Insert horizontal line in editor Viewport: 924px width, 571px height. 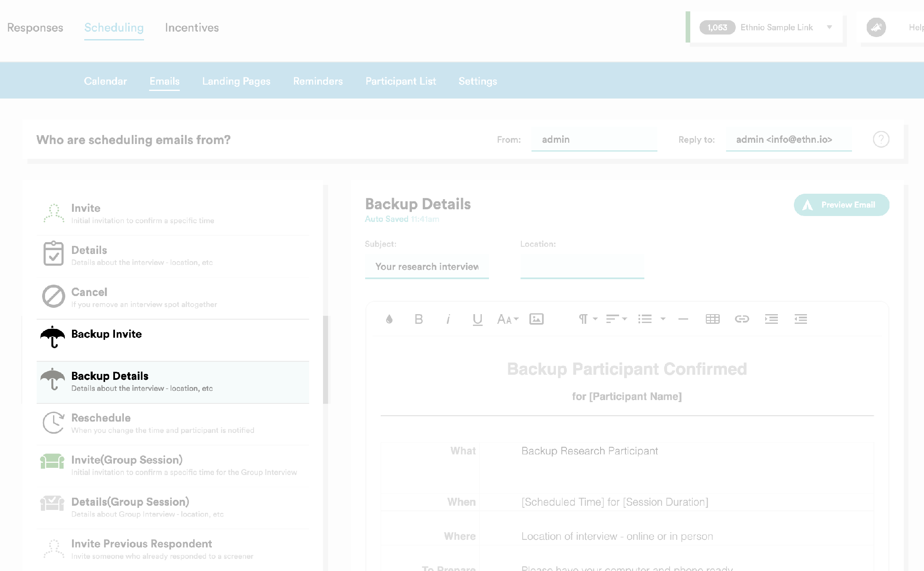[x=683, y=319]
